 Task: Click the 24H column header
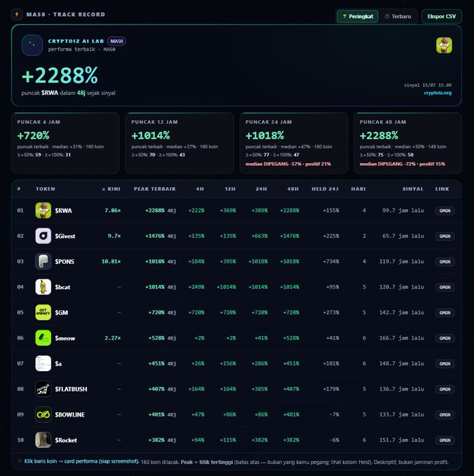click(261, 189)
